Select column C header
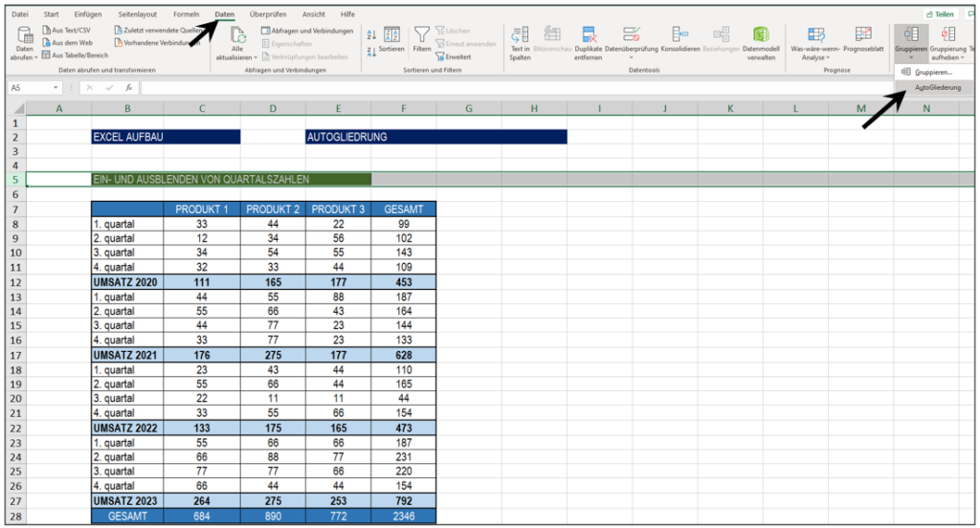 pos(202,109)
